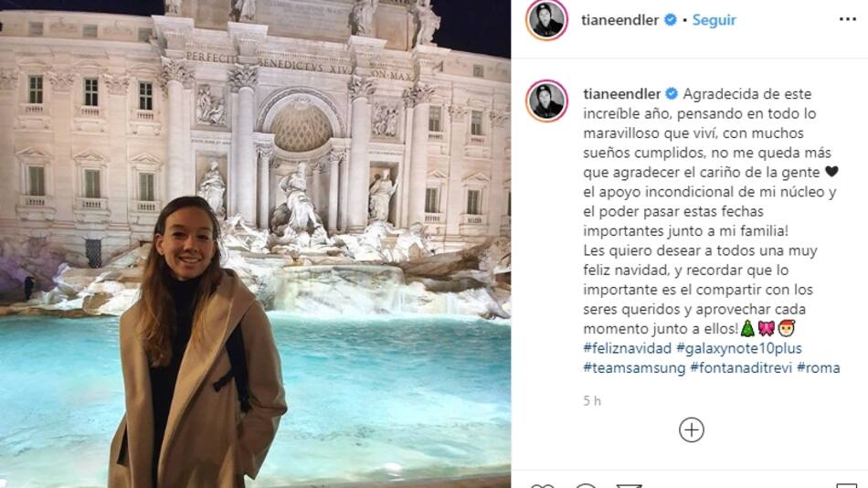Open the #teamsamsung hashtag

[x=634, y=367]
